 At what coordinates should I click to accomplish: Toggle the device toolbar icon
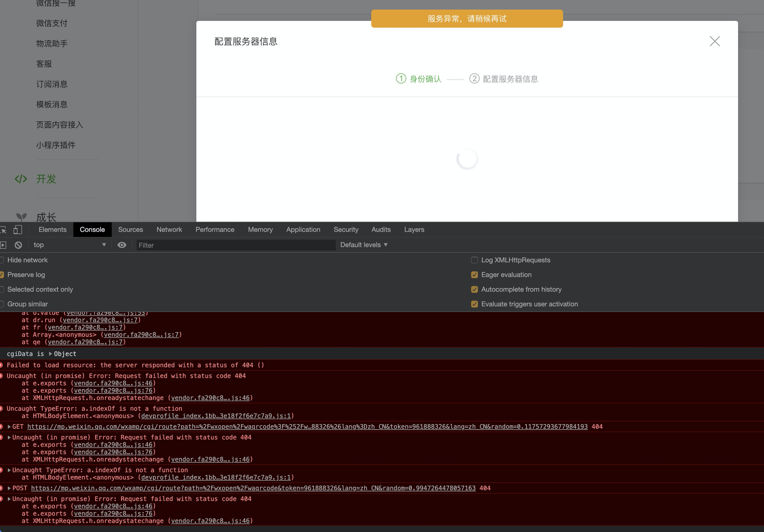point(18,230)
